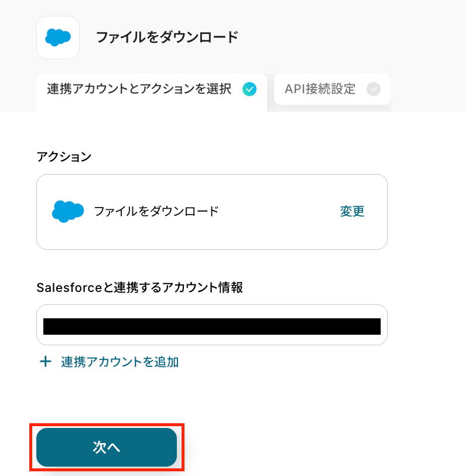Click the teal checkmark on the first tab

pos(249,89)
